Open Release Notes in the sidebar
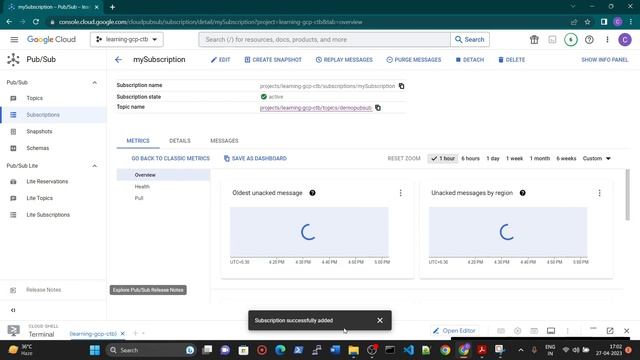 [53, 290]
